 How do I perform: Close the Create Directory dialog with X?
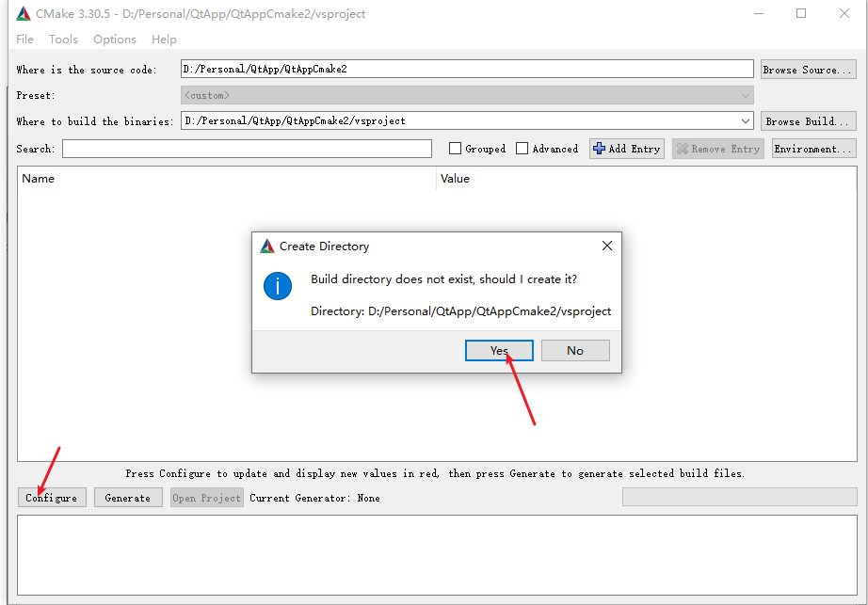(x=607, y=246)
